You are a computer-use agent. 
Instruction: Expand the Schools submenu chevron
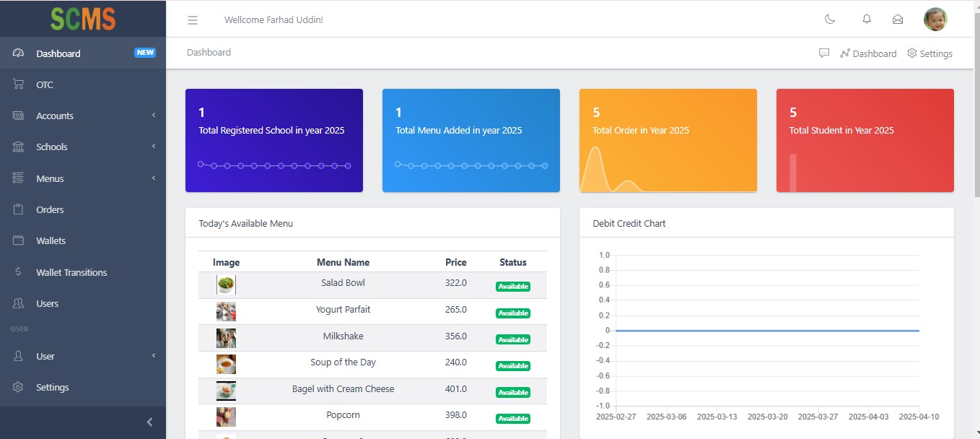point(154,147)
